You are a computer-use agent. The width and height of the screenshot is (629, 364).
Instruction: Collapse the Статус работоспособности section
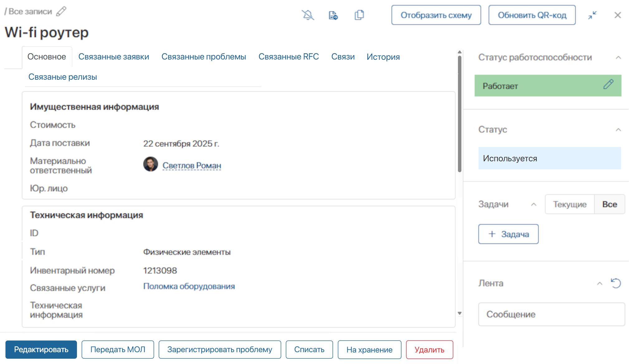[618, 58]
